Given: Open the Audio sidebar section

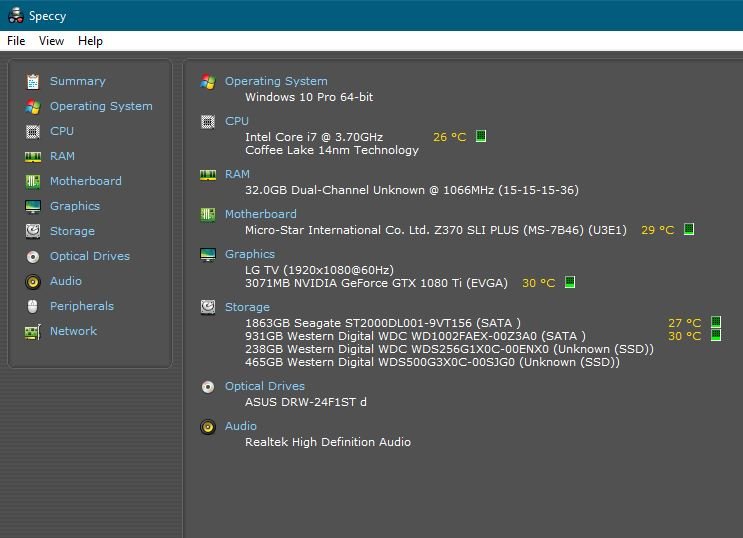Looking at the screenshot, I should pos(66,281).
